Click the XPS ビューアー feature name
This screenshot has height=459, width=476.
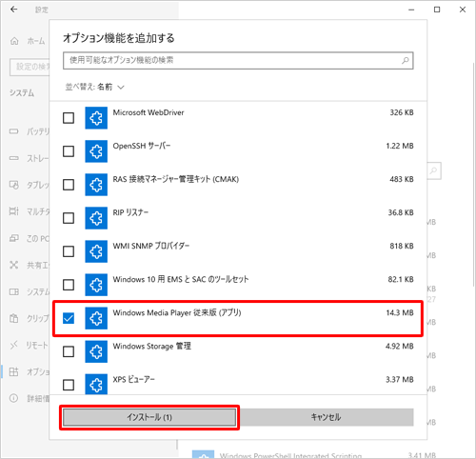pyautogui.click(x=133, y=380)
